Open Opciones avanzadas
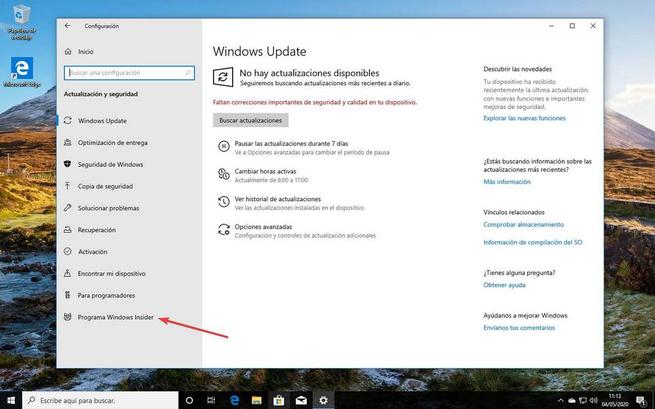This screenshot has width=655, height=409. pyautogui.click(x=263, y=227)
